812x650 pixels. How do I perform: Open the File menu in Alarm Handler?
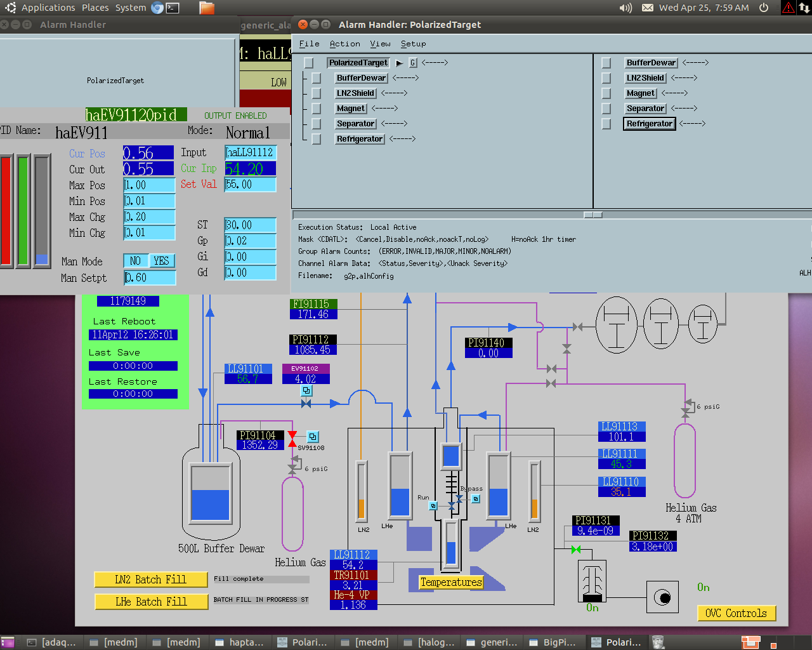point(309,44)
